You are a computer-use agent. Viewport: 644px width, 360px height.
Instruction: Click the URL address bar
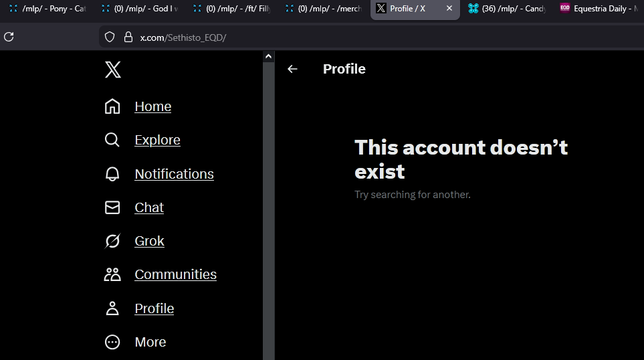coord(370,37)
